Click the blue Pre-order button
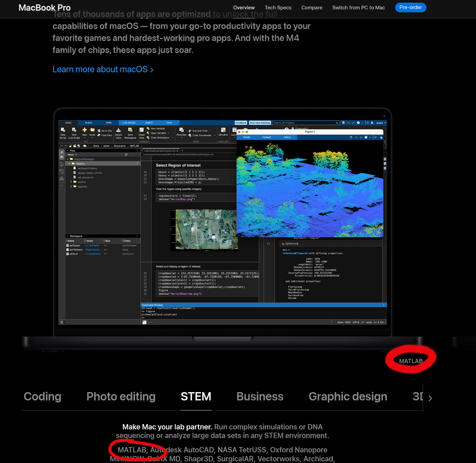The image size is (476, 463). (411, 7)
